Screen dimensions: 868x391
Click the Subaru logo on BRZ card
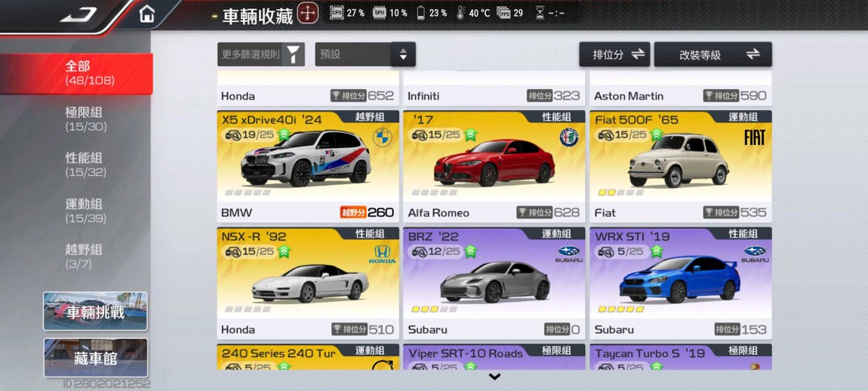(x=569, y=254)
